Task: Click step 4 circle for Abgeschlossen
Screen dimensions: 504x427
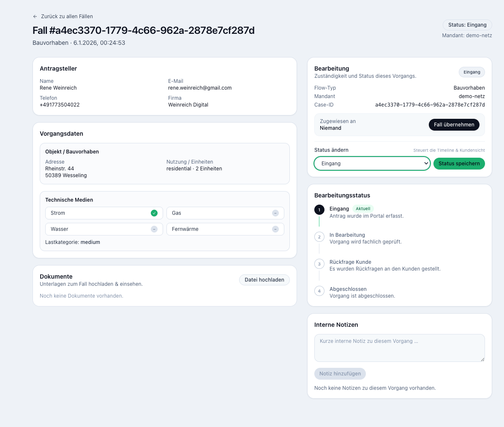Action: coord(319,291)
